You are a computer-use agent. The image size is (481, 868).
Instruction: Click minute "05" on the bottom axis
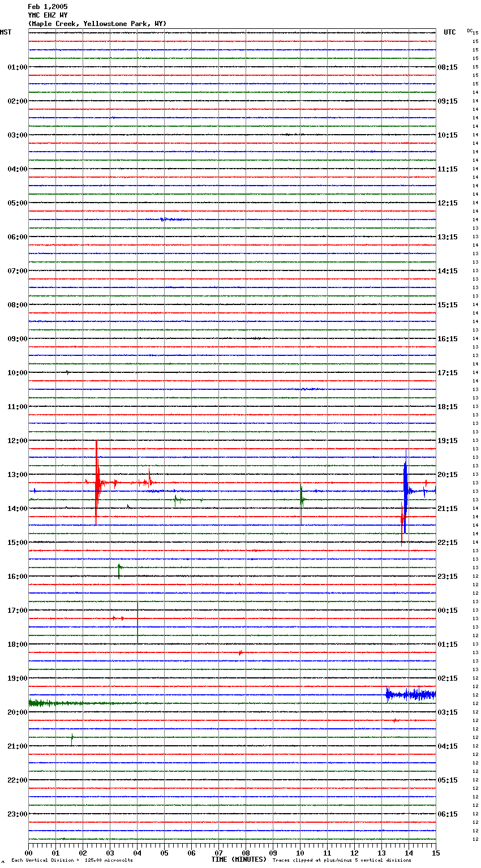tap(164, 853)
